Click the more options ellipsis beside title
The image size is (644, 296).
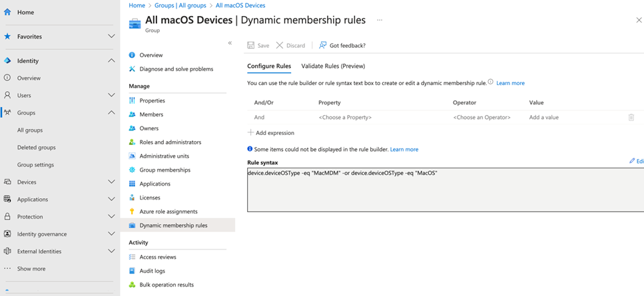click(380, 20)
